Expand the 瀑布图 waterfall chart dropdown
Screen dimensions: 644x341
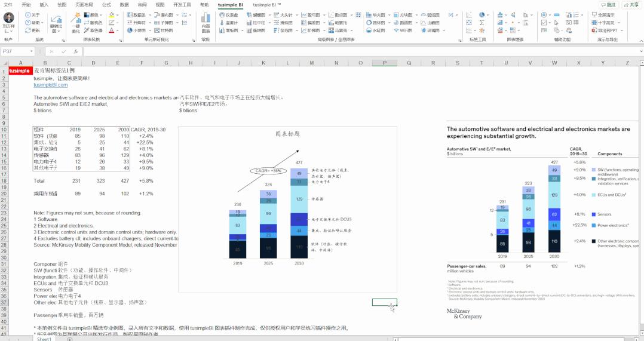(177, 15)
